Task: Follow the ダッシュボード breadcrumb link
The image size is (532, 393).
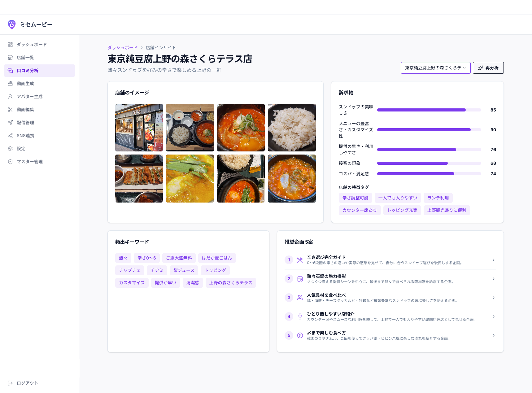Action: pos(123,48)
